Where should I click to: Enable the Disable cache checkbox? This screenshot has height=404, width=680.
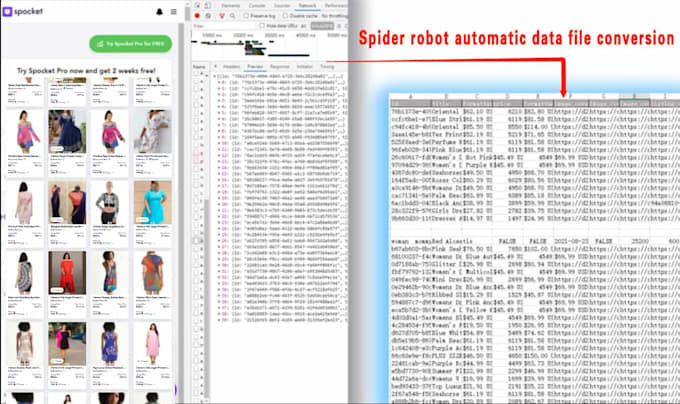(285, 16)
